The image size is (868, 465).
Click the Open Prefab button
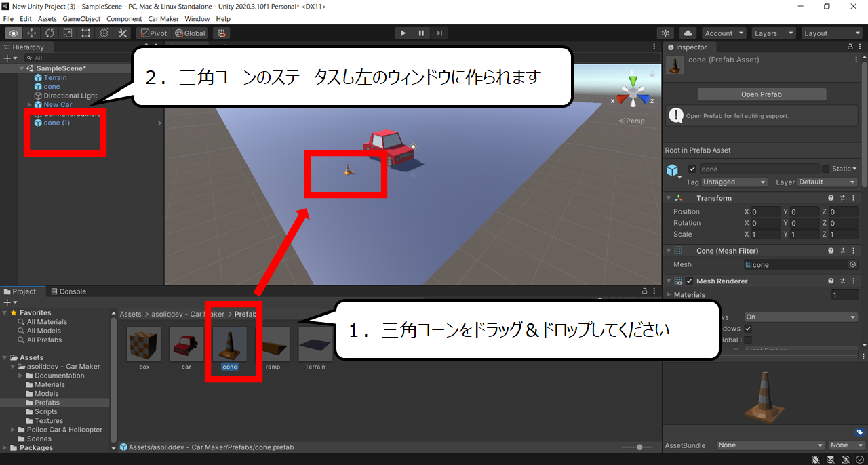pyautogui.click(x=761, y=94)
